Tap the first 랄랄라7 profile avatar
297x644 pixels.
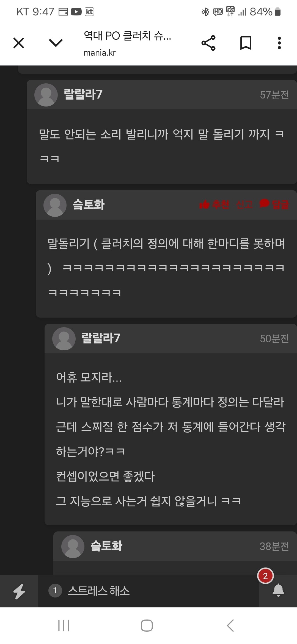click(46, 95)
